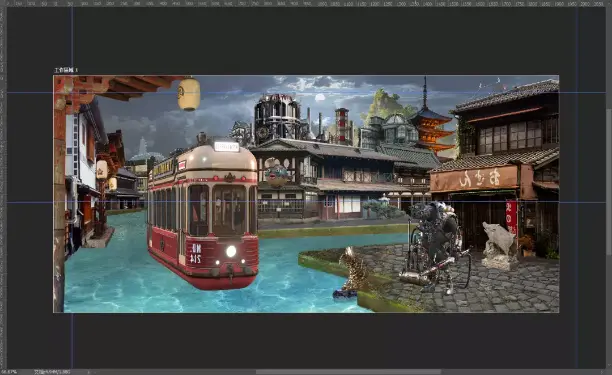The height and width of the screenshot is (375, 612).
Task: Click the vertical scrollbar on right edge
Action: (609, 187)
